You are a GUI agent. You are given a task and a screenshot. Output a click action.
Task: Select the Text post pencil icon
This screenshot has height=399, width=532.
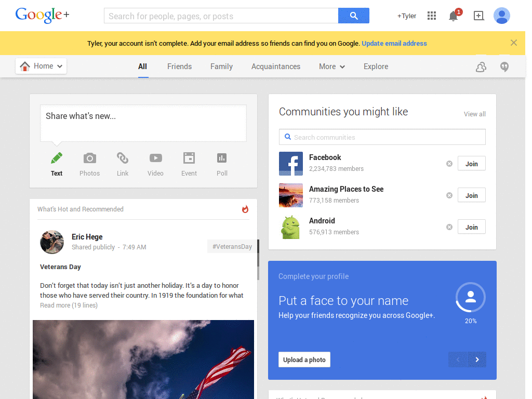(x=57, y=158)
